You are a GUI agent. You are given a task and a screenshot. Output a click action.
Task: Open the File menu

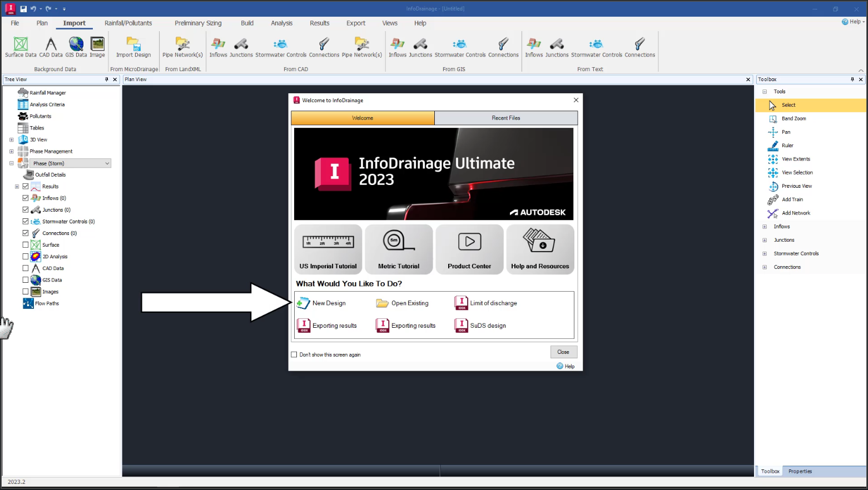tap(15, 23)
